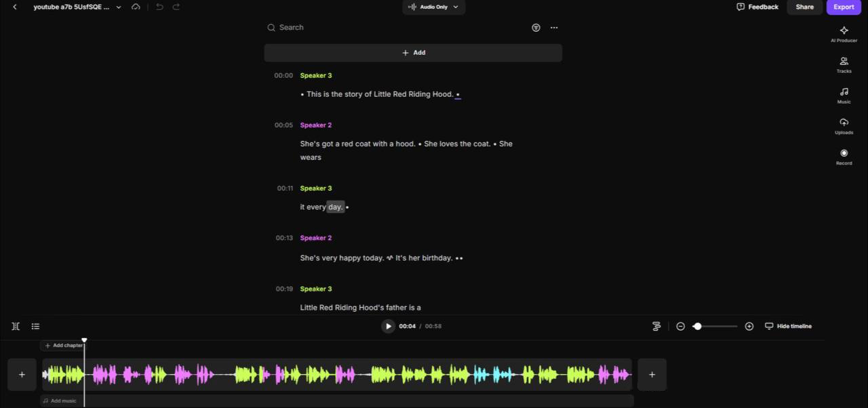Screen dimensions: 868x408
Task: Zoom out the timeline with minus icon
Action: 680,327
